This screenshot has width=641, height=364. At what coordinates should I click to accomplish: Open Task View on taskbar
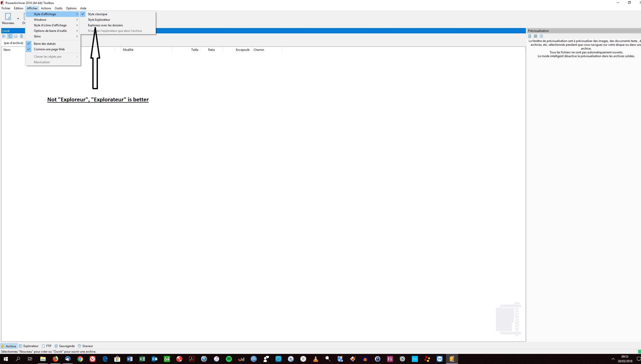(30, 359)
